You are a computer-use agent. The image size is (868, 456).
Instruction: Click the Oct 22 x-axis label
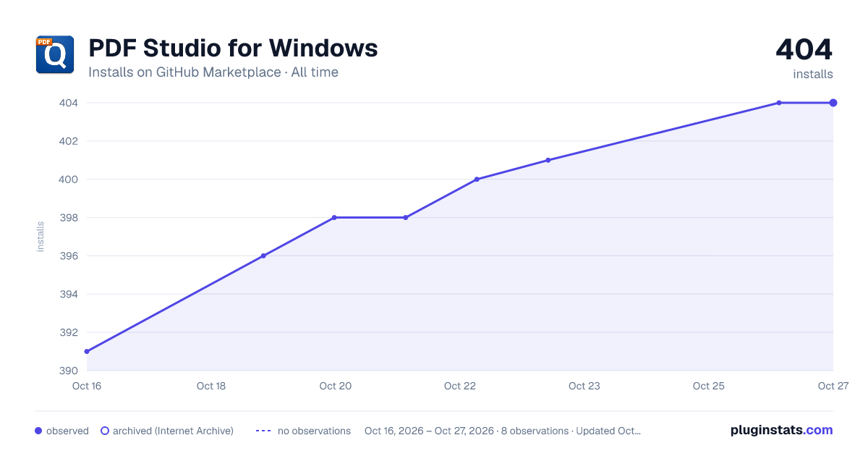tap(460, 386)
